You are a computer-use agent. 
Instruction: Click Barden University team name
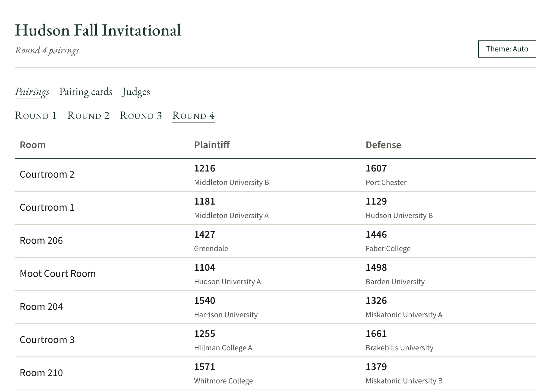tap(395, 282)
